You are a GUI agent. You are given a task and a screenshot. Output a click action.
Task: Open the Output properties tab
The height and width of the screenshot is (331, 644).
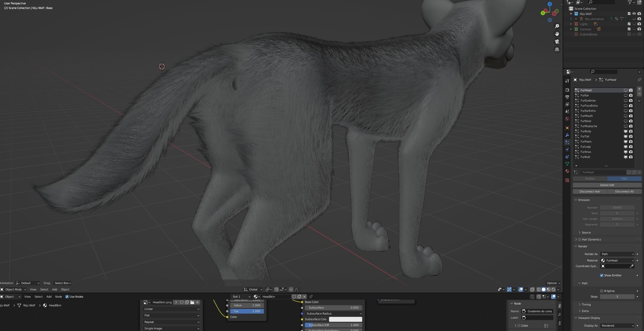(567, 97)
